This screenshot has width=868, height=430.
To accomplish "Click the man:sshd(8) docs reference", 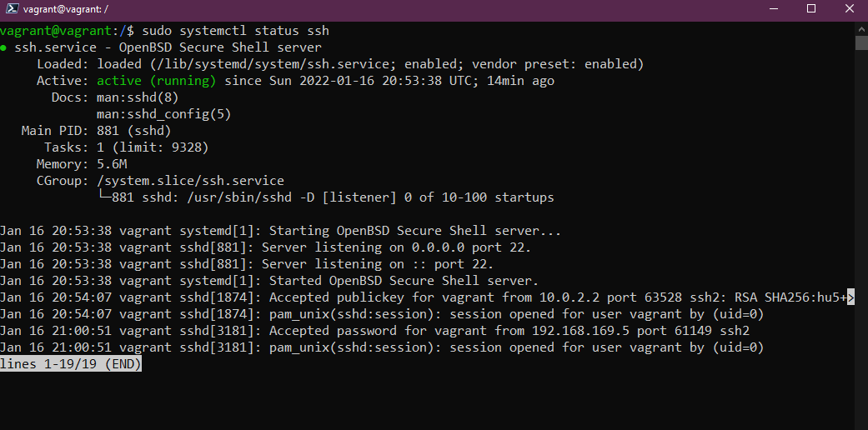I will (138, 97).
